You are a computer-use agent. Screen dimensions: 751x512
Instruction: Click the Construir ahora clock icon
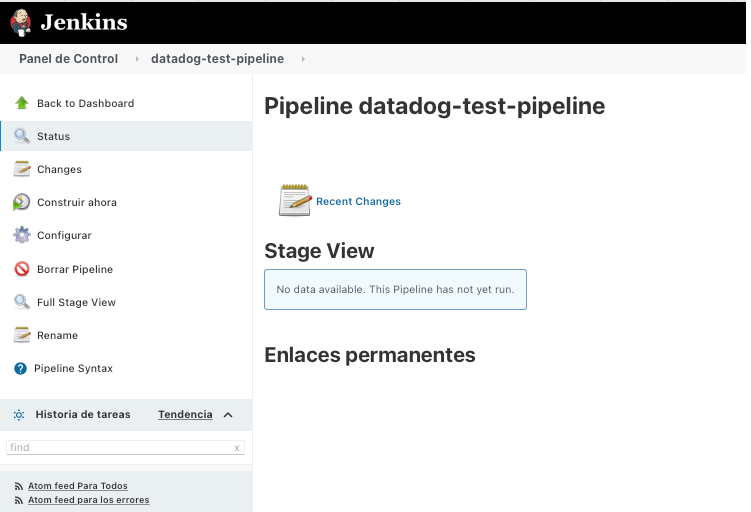point(22,202)
